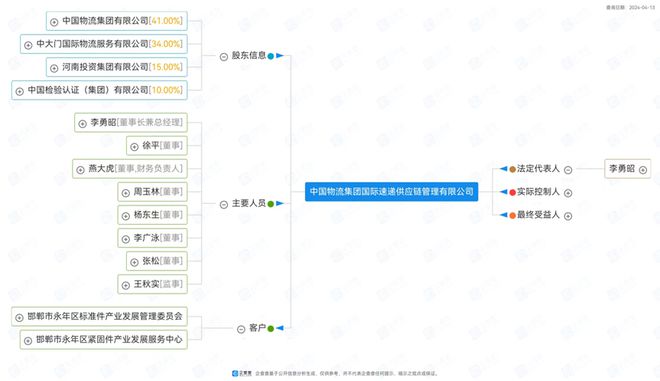
Task: Click the blue arrow next to 主要人员
Action: [x=280, y=203]
